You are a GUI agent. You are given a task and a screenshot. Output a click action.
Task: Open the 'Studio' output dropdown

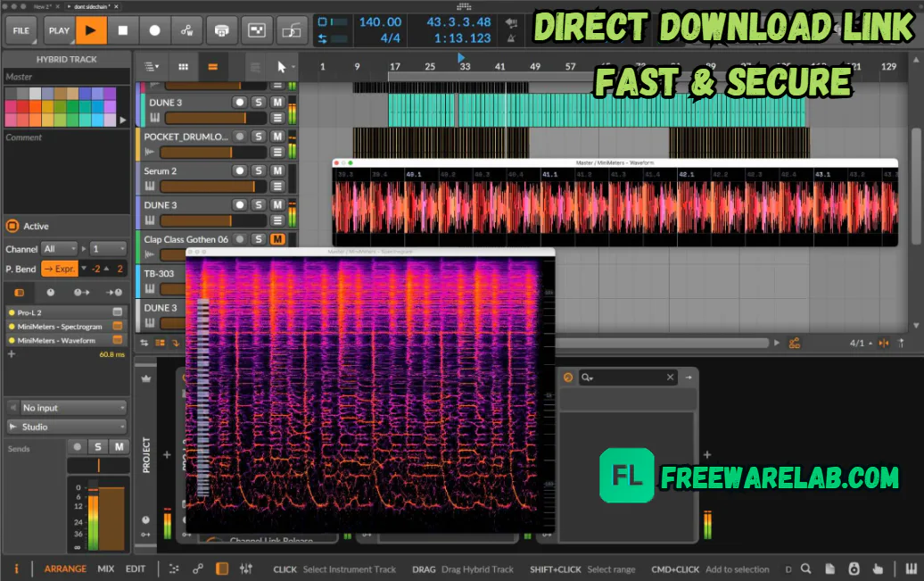[67, 427]
